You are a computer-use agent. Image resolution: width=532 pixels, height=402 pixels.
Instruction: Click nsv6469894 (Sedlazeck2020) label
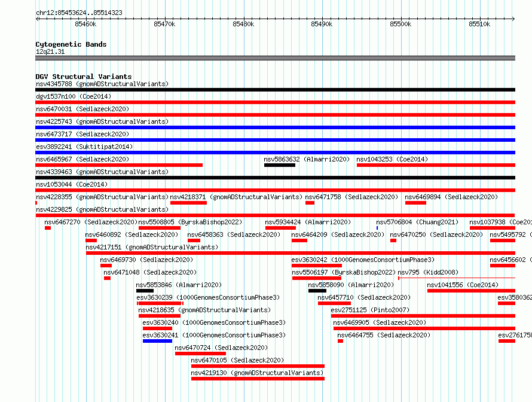(451, 197)
